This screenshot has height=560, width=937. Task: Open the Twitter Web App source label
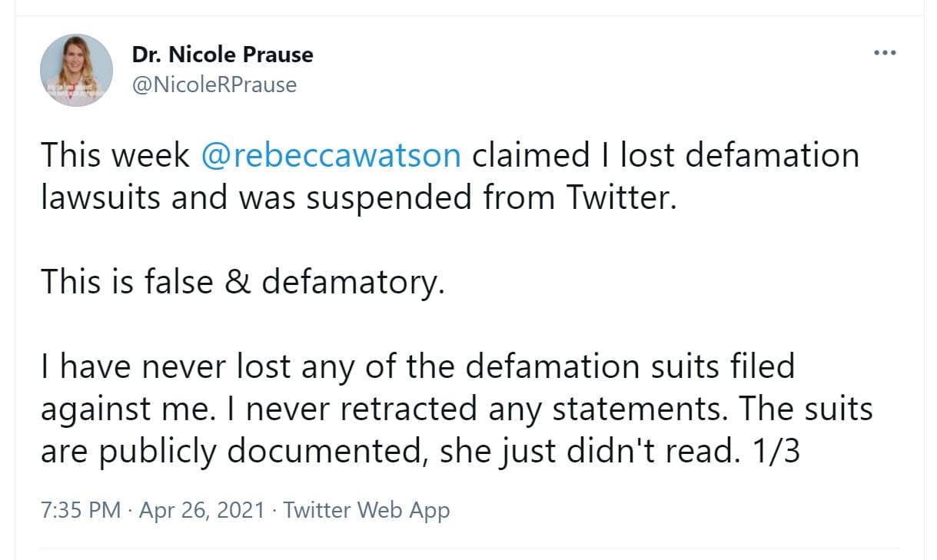(367, 510)
